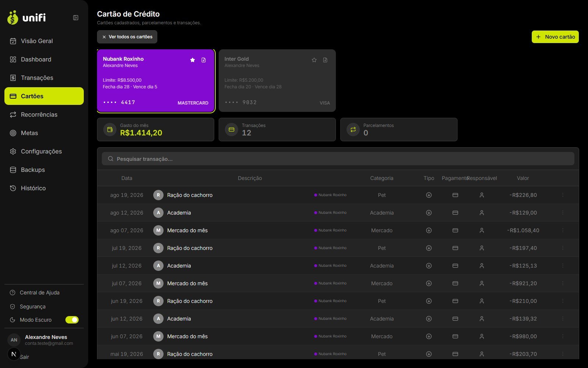Navigate to Metas
Viewport: 588px width, 368px height.
pyautogui.click(x=44, y=133)
